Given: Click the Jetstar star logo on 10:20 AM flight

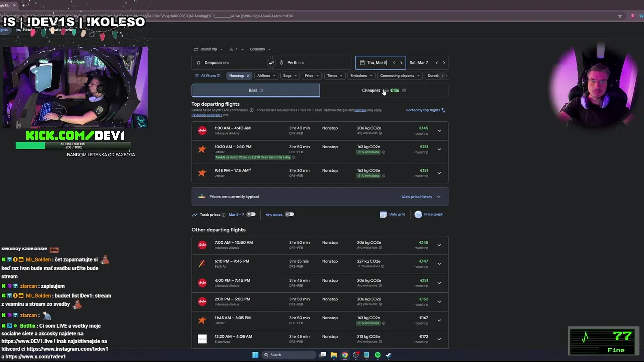Looking at the screenshot, I should coord(202,149).
